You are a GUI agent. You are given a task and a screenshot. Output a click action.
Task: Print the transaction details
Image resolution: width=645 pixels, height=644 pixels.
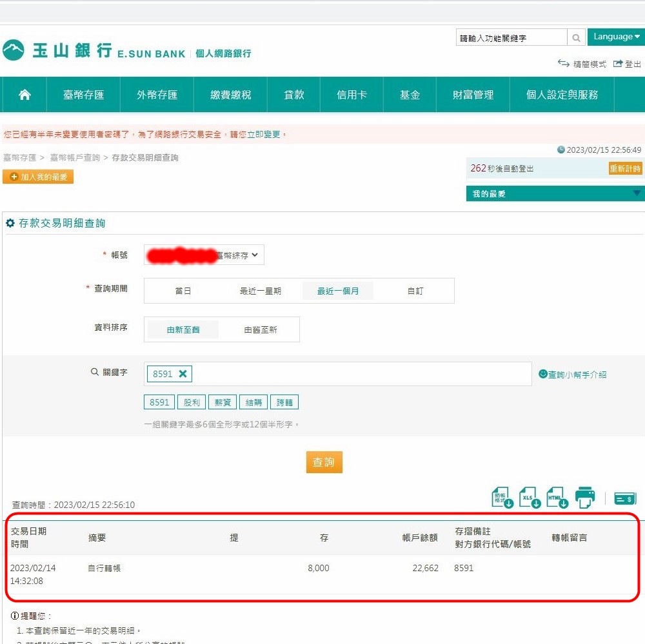click(585, 498)
